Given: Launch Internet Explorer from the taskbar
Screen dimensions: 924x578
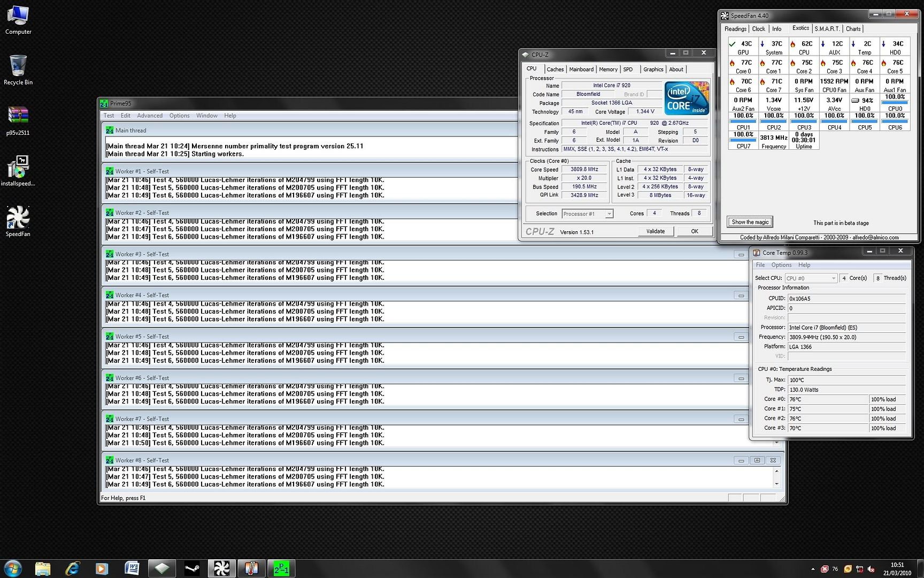Looking at the screenshot, I should (72, 568).
